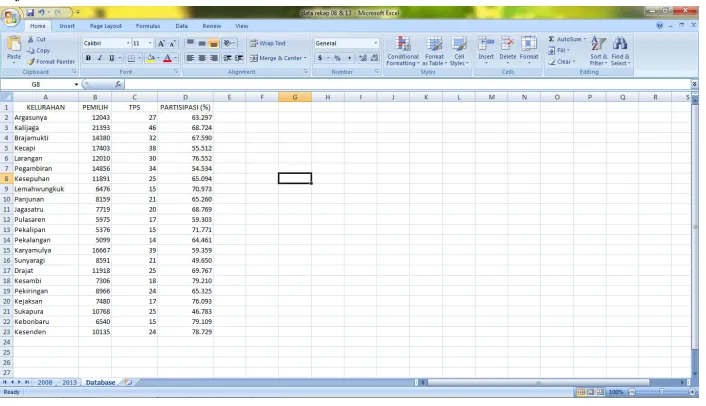Screen dimensions: 706x406
Task: Toggle Center horizontal alignment
Action: (x=202, y=58)
